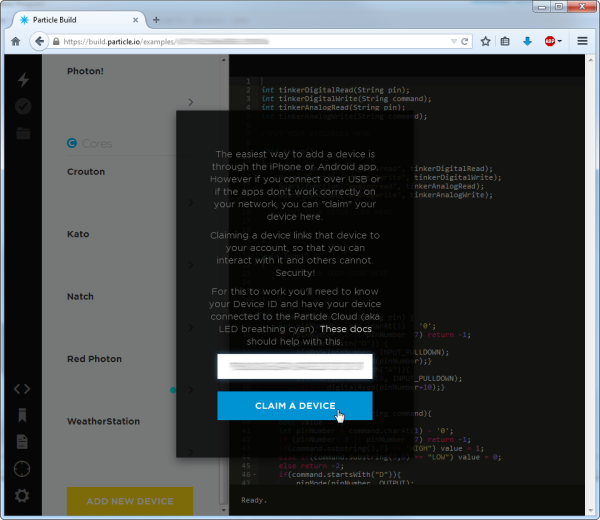Select the Red Photon device name
This screenshot has height=520, width=600.
95,359
